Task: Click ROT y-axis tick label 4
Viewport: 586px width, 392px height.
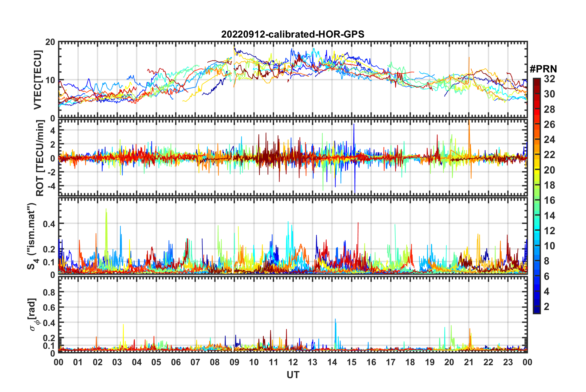Action: click(53, 130)
